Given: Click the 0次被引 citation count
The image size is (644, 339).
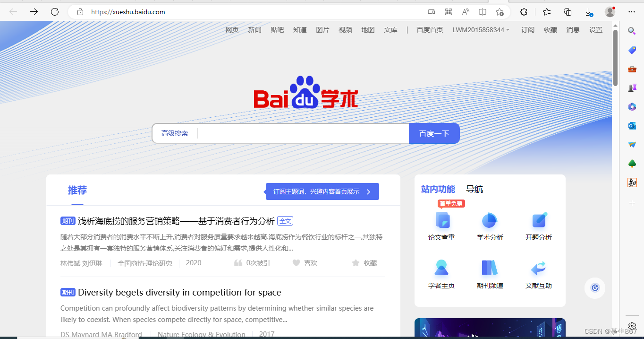Looking at the screenshot, I should point(252,263).
